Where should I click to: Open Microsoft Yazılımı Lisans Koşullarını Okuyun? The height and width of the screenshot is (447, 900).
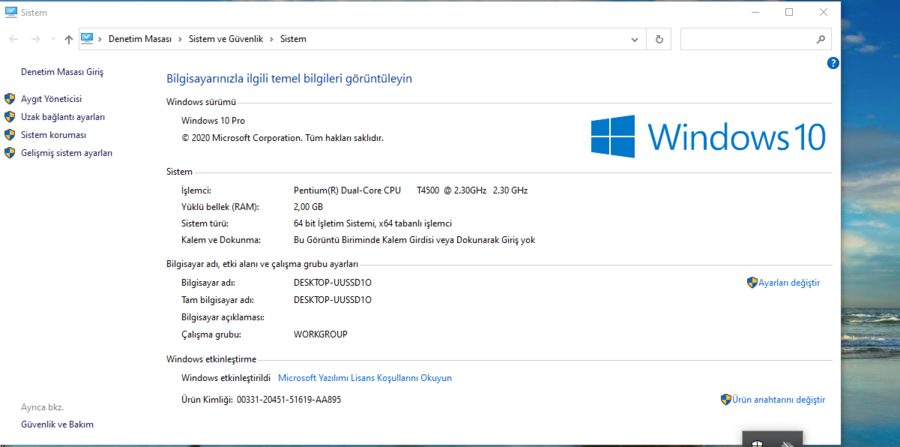(x=365, y=378)
